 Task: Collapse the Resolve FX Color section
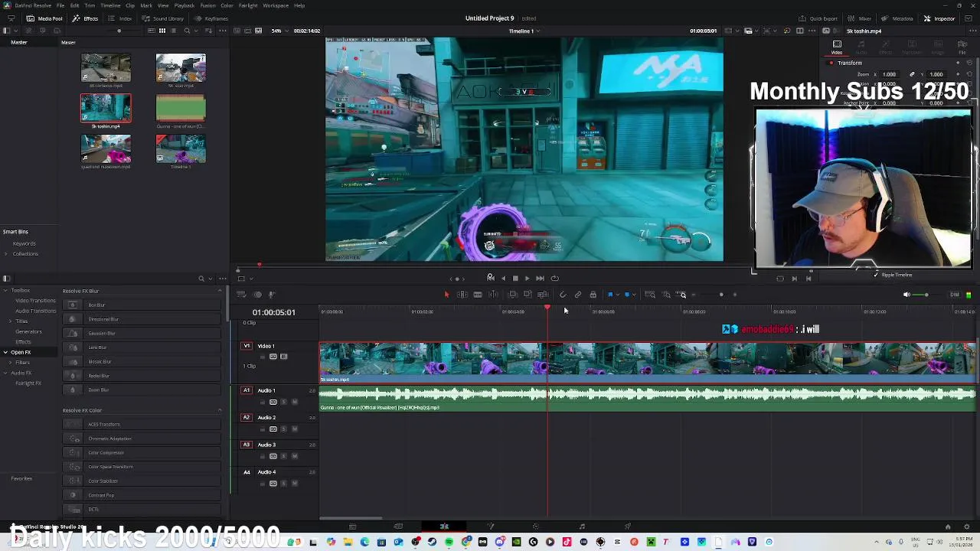tap(220, 410)
